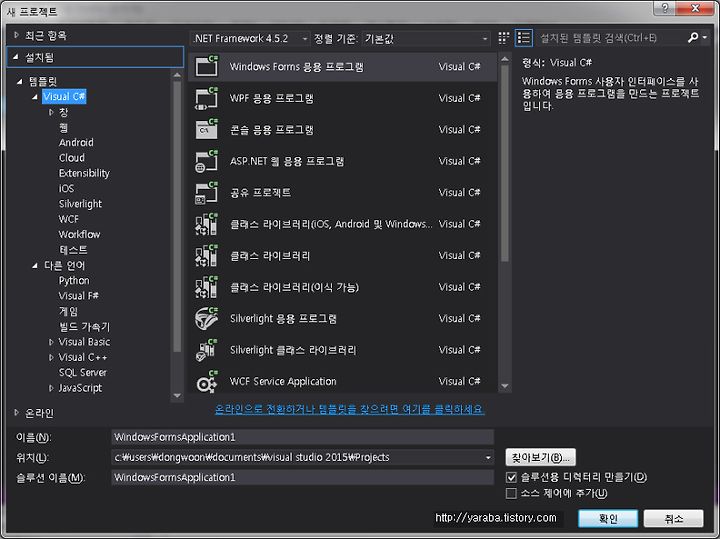Collapse the 설치됨 section
The width and height of the screenshot is (720, 539).
(x=16, y=57)
